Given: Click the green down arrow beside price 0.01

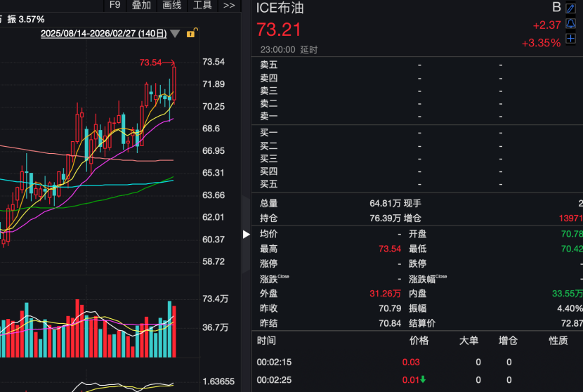Looking at the screenshot, I should [x=423, y=380].
